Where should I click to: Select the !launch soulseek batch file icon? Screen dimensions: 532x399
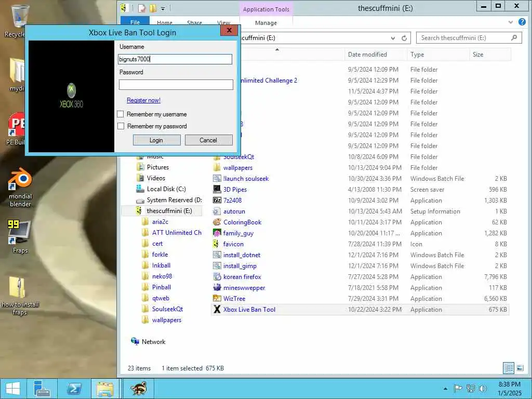pyautogui.click(x=217, y=178)
